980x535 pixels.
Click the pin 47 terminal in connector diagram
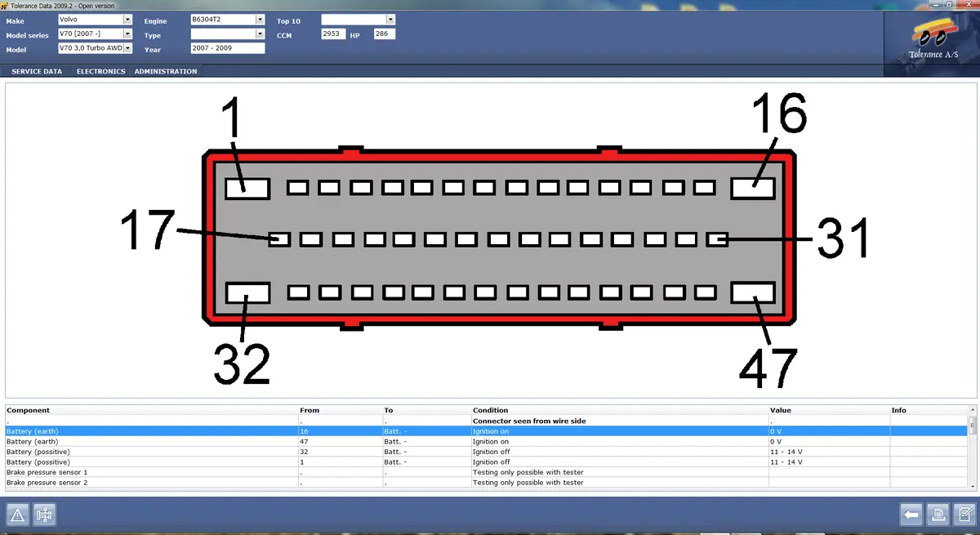click(753, 292)
